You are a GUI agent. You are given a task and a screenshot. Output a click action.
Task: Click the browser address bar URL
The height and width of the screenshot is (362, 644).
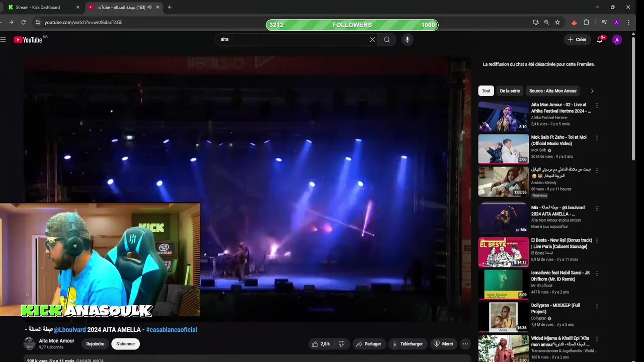tap(84, 23)
